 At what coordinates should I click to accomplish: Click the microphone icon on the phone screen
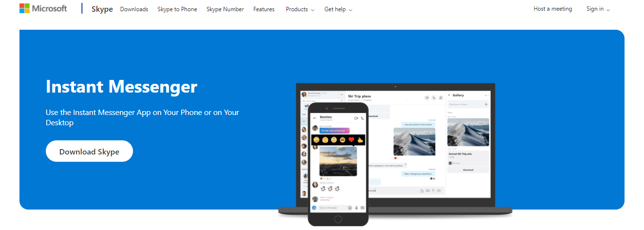(x=356, y=208)
